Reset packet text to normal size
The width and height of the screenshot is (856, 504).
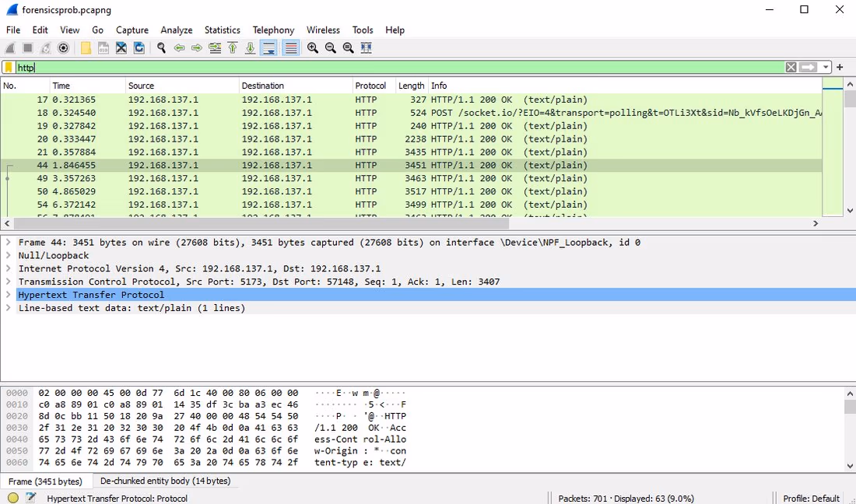pos(349,48)
